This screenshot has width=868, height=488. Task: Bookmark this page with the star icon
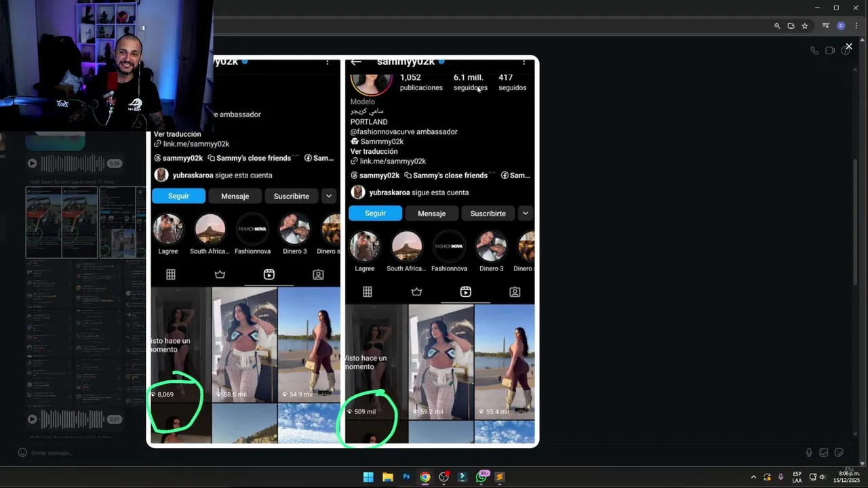tap(804, 26)
